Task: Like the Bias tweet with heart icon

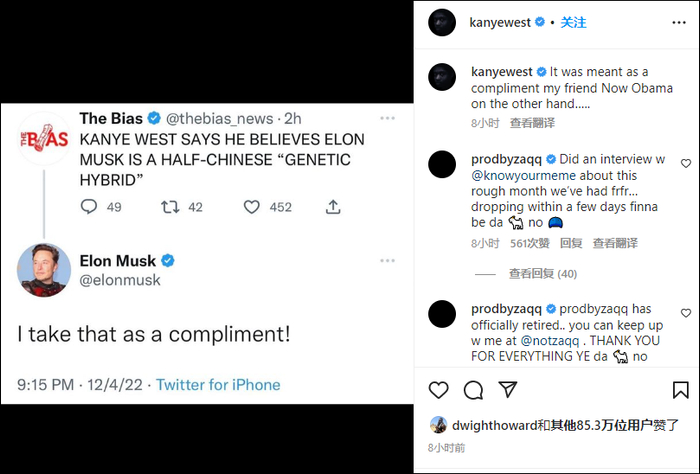Action: (x=253, y=207)
